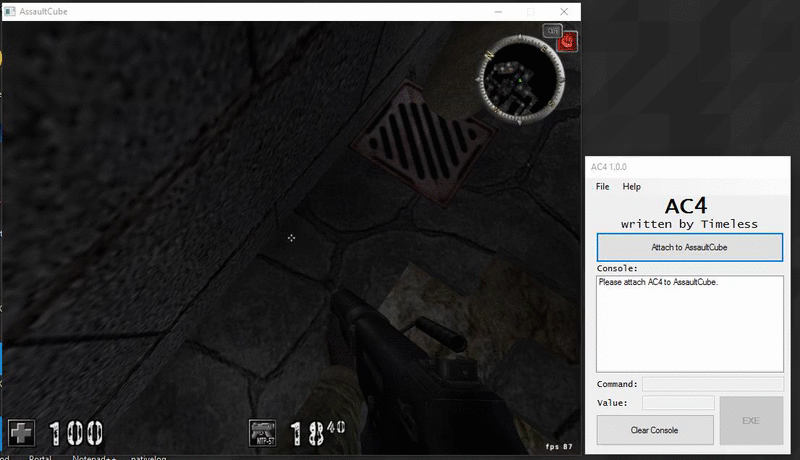Click the ammo count 18
The width and height of the screenshot is (800, 460).
tap(307, 433)
